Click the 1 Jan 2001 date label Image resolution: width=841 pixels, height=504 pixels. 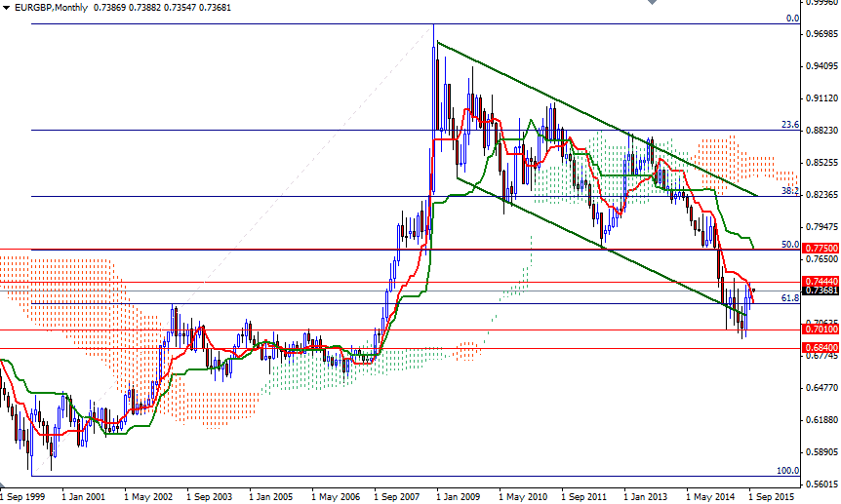pyautogui.click(x=84, y=497)
